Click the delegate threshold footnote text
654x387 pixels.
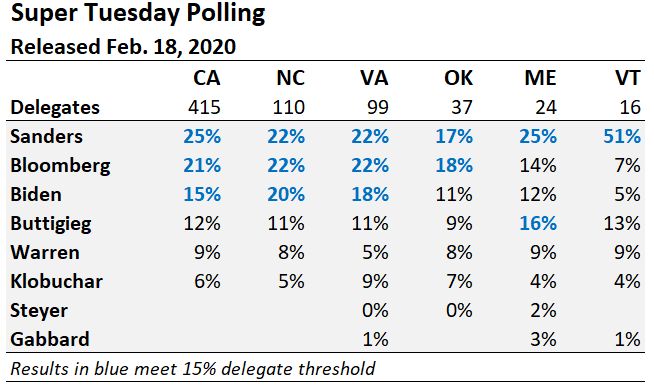point(193,369)
